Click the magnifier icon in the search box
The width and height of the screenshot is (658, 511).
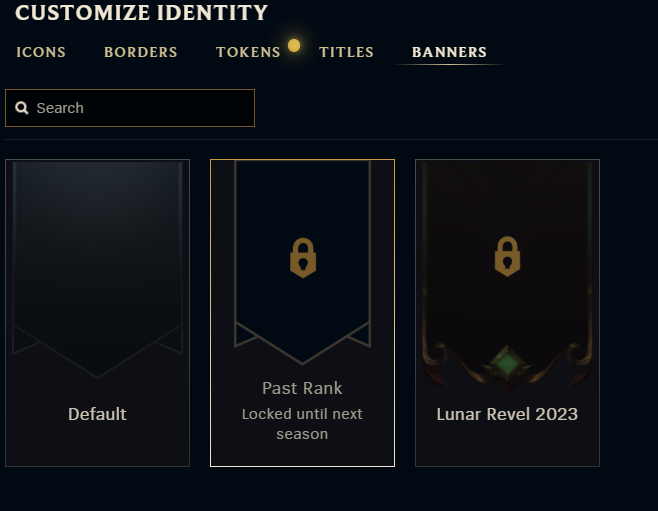22,108
